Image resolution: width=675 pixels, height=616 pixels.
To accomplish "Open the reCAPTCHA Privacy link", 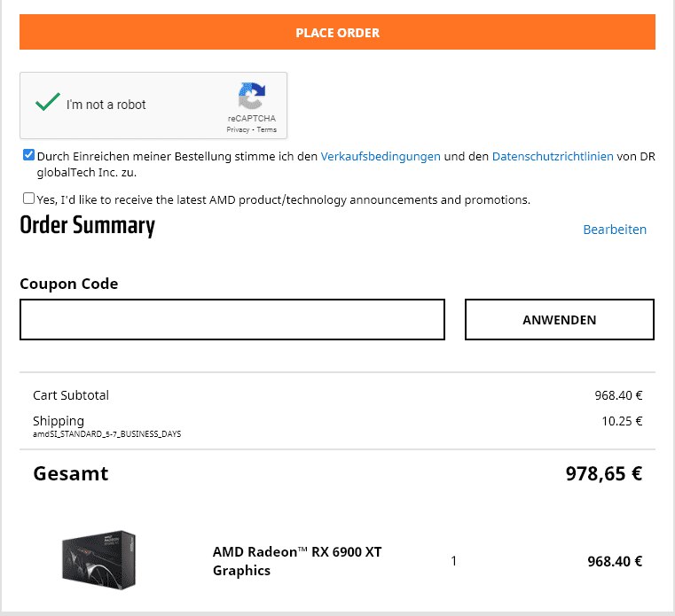I will click(x=238, y=129).
